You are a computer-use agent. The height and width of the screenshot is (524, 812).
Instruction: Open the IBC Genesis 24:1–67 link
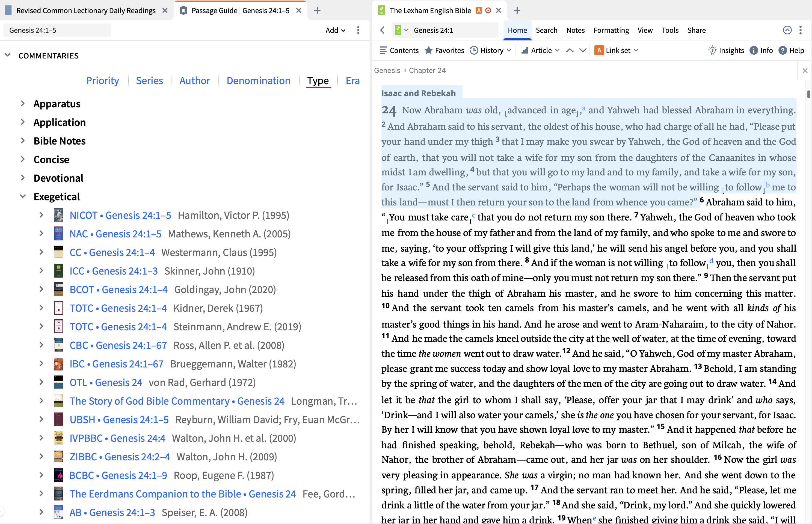(x=117, y=364)
